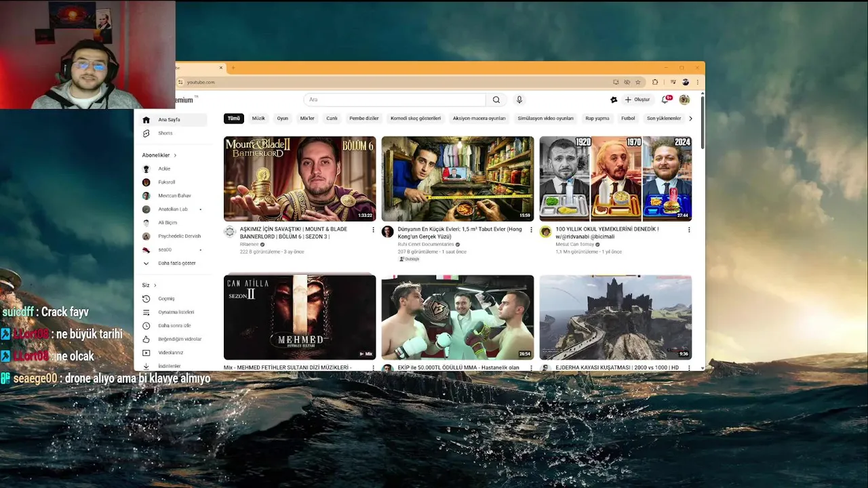Open YouTube account avatar menu
The width and height of the screenshot is (868, 488).
(x=684, y=100)
